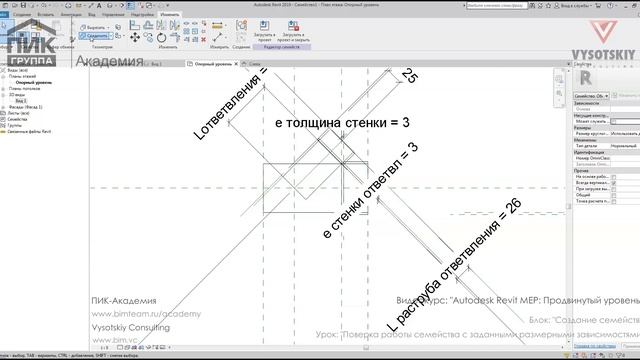Select 'Вид 1' under 3D views
This screenshot has height=360, width=640.
coord(20,101)
